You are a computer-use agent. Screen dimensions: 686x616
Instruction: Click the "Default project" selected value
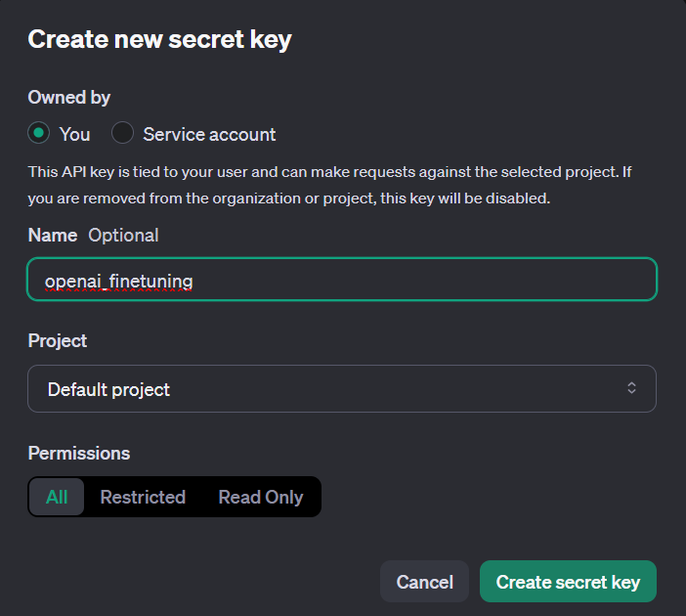coord(108,389)
